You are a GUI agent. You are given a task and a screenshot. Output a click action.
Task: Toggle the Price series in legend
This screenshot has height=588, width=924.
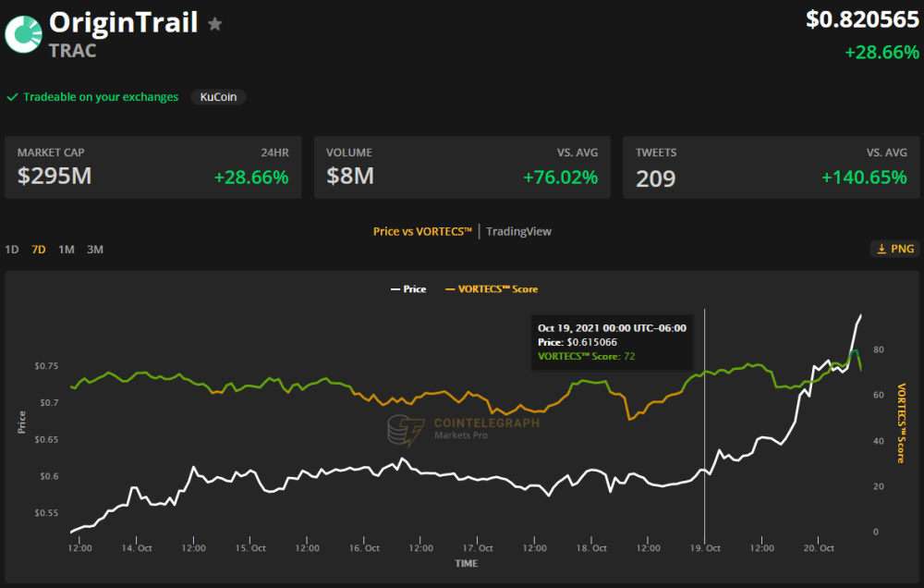[x=408, y=289]
